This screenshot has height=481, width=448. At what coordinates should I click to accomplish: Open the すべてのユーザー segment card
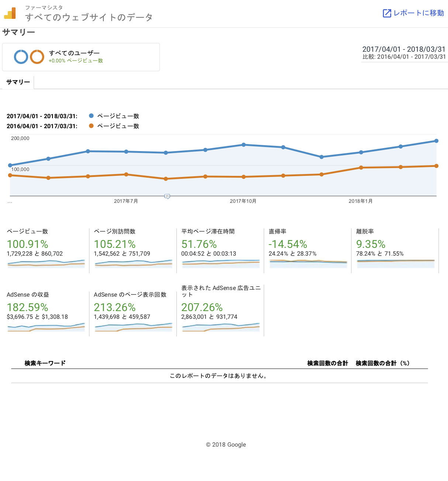pyautogui.click(x=81, y=57)
